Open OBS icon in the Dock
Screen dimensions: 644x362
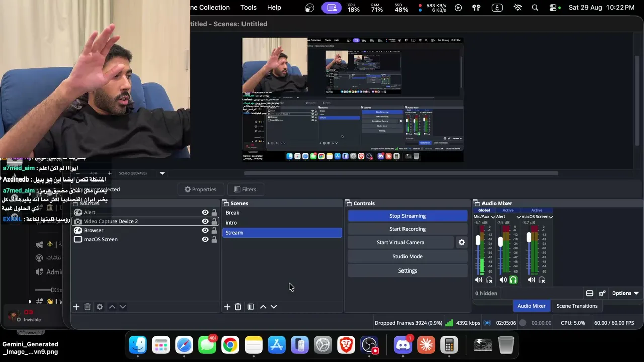[369, 345]
